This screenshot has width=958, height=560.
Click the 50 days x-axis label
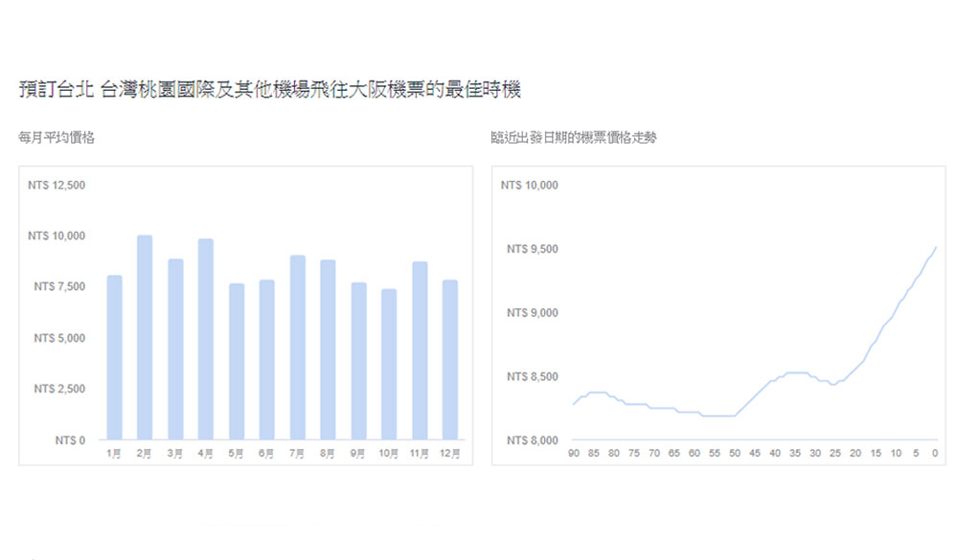735,453
